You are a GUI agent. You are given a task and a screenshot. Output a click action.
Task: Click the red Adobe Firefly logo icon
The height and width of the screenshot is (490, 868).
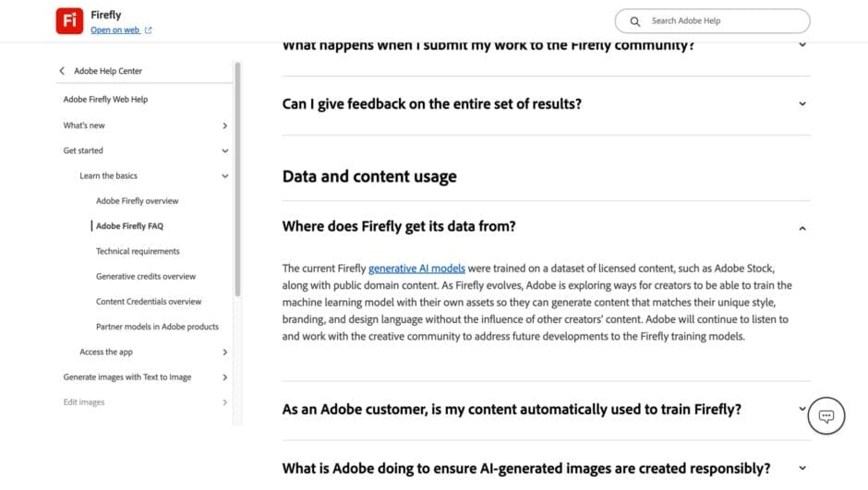point(69,20)
